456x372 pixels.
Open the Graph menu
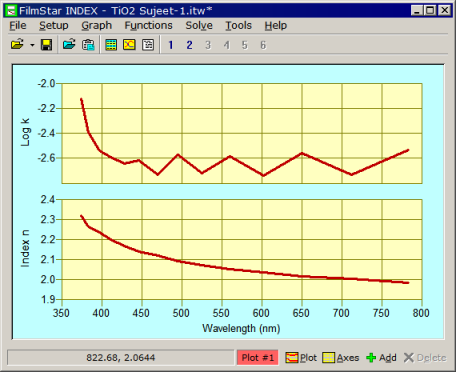(x=97, y=26)
